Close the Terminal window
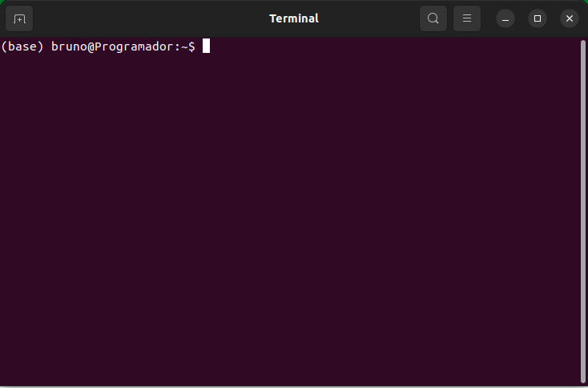Screen dimensions: 588x388 (570, 18)
